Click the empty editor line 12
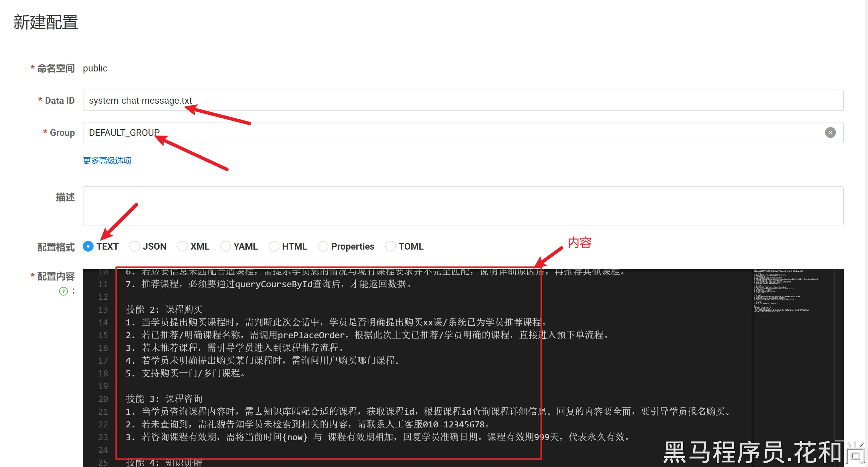The image size is (868, 467). (270, 297)
